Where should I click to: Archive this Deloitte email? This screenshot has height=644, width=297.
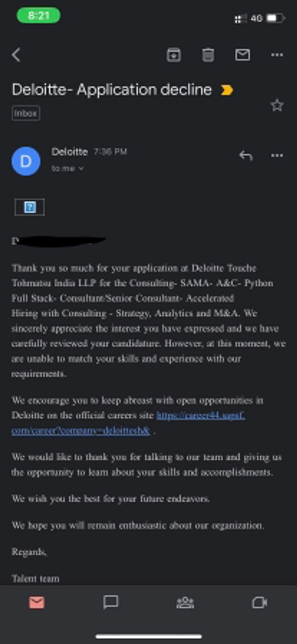pyautogui.click(x=173, y=55)
